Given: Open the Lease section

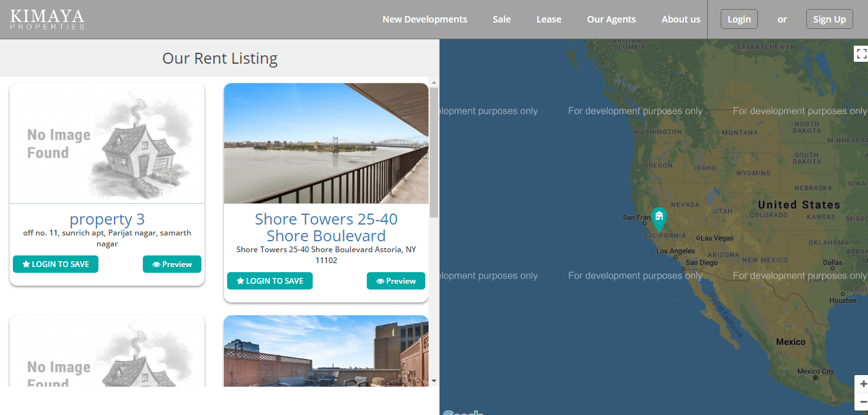Looking at the screenshot, I should point(549,19).
